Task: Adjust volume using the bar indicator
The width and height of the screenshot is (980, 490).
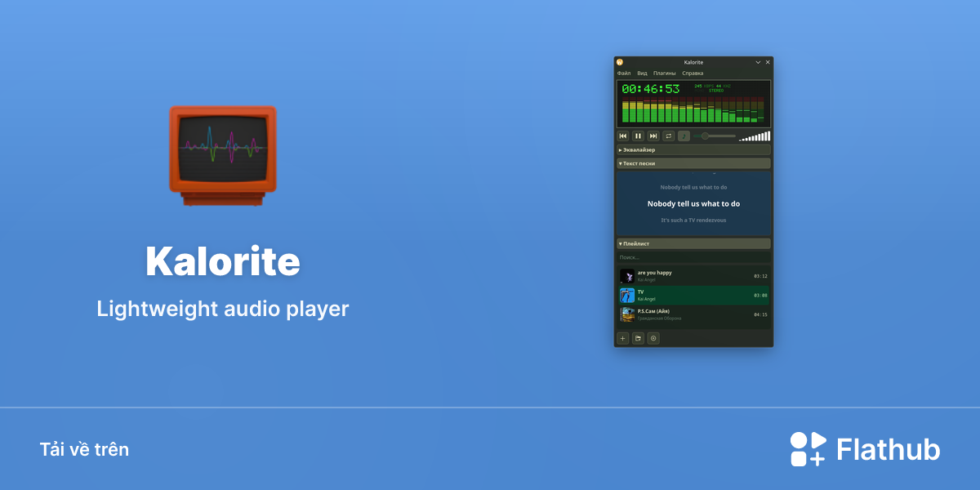Action: [755, 136]
